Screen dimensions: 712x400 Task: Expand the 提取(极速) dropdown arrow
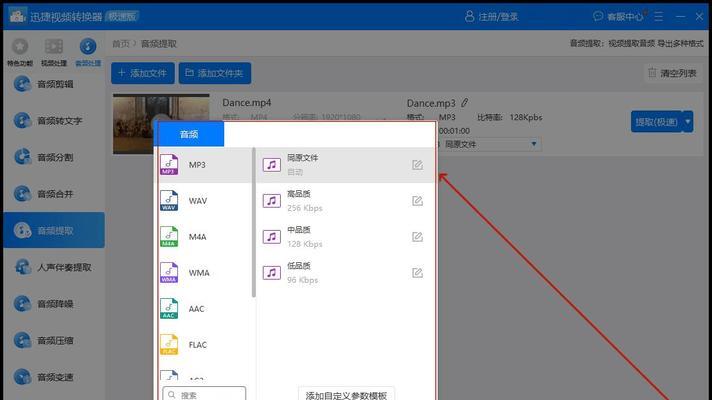688,122
